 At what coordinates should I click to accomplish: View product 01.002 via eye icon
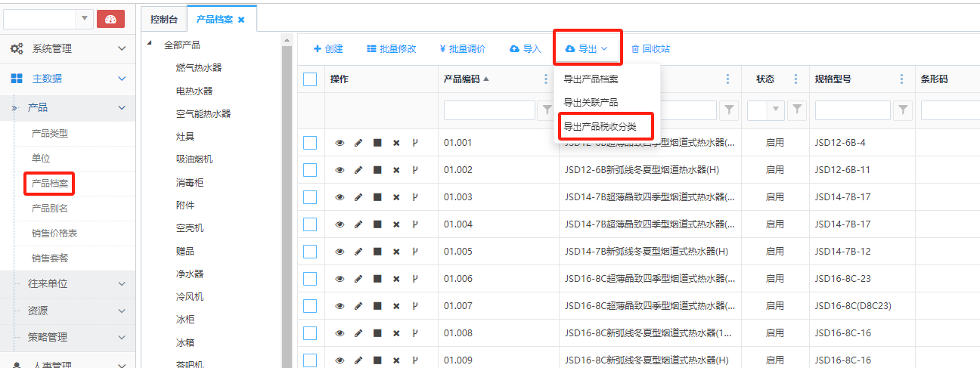tap(340, 170)
